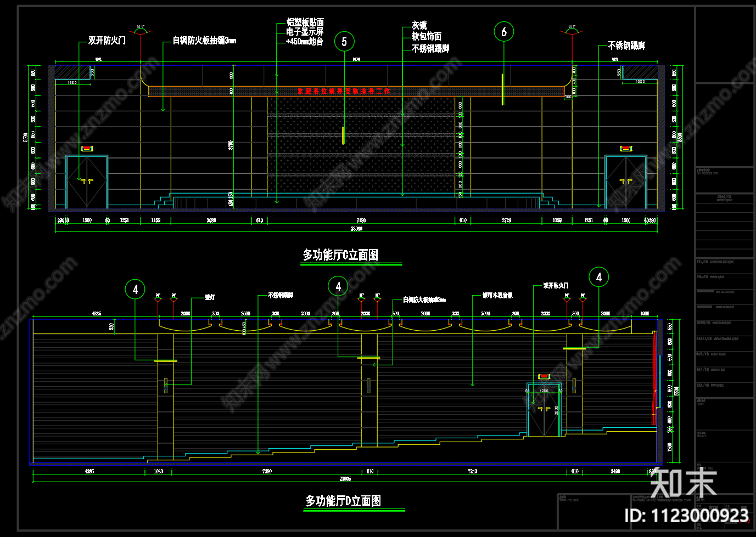
Task: Select the 4825 dimension at top of D elevation
Action: (96, 314)
